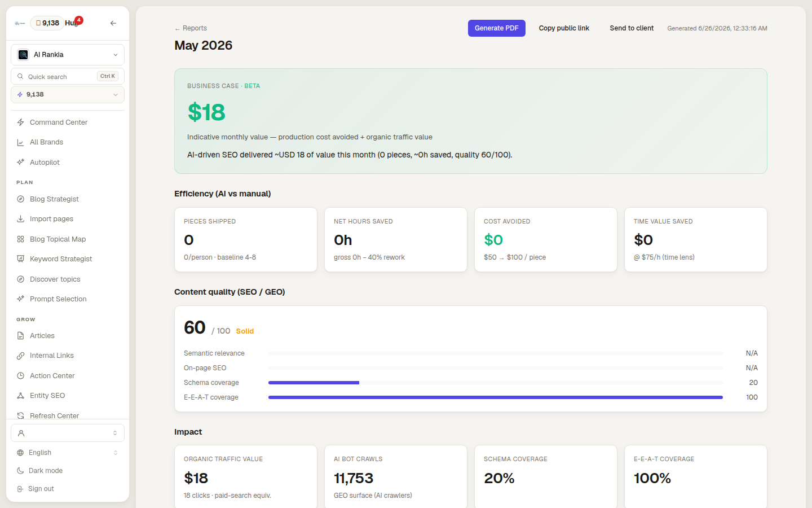Click the Refresh Center icon
The height and width of the screenshot is (508, 812).
coord(20,415)
